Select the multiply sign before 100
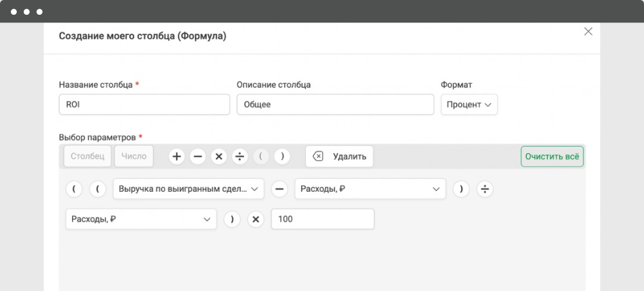The image size is (644, 291). [256, 220]
